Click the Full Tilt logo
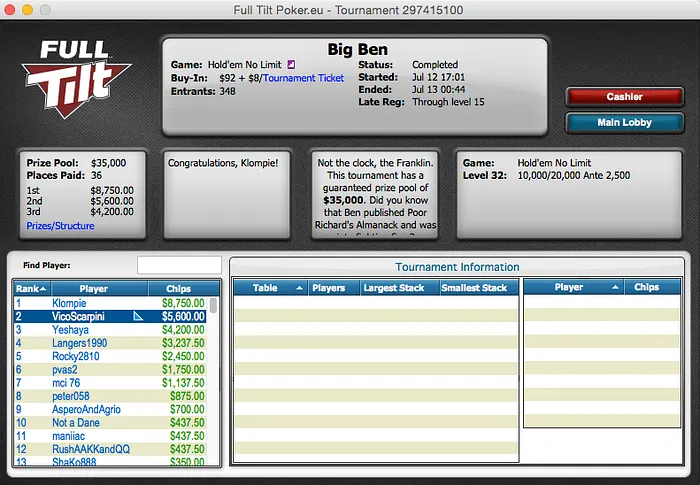Screen dimensions: 700x485 (x=75, y=78)
